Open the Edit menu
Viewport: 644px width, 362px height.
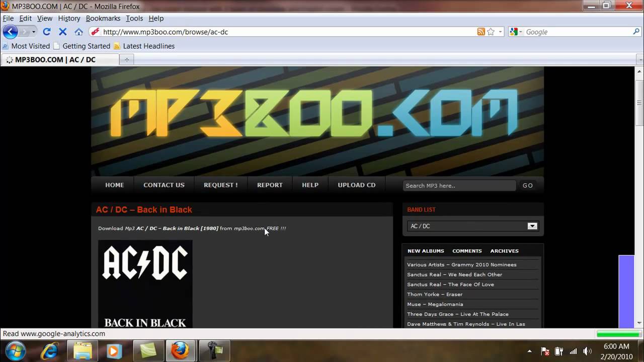(25, 18)
